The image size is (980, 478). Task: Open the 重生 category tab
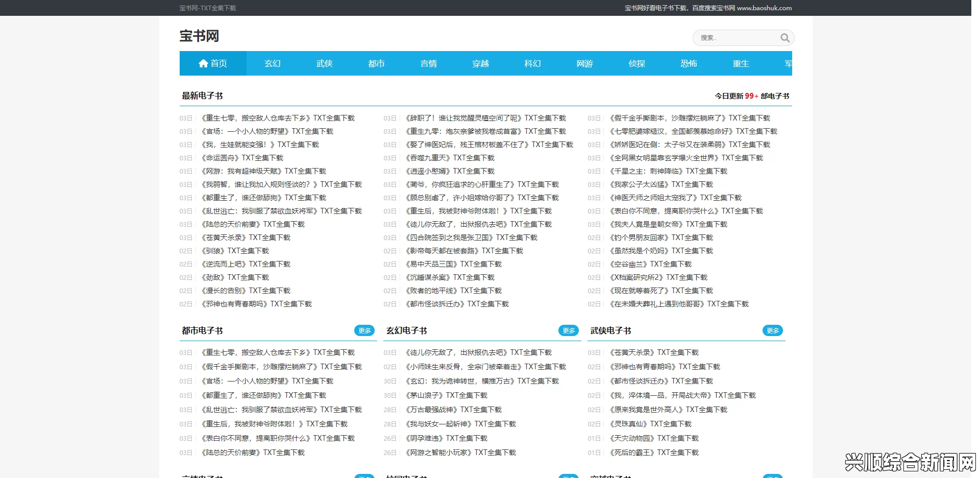(741, 63)
